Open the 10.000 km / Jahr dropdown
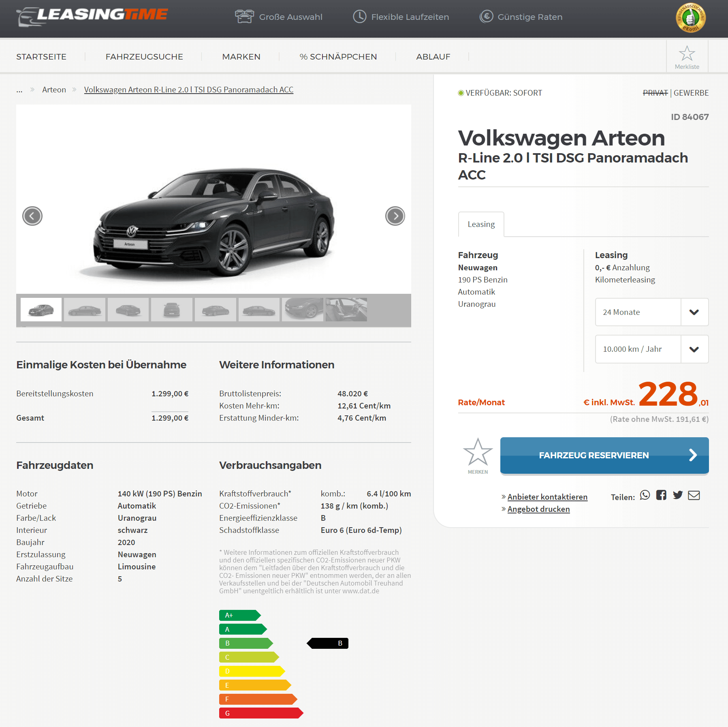728x727 pixels. point(651,349)
